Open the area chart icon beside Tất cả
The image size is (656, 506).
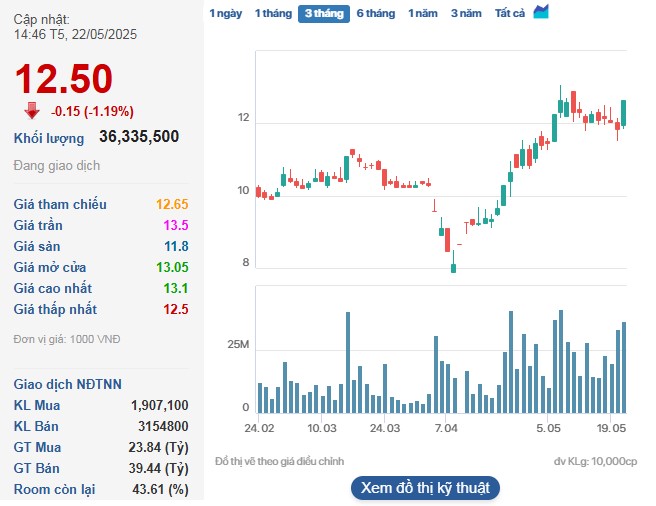click(541, 12)
